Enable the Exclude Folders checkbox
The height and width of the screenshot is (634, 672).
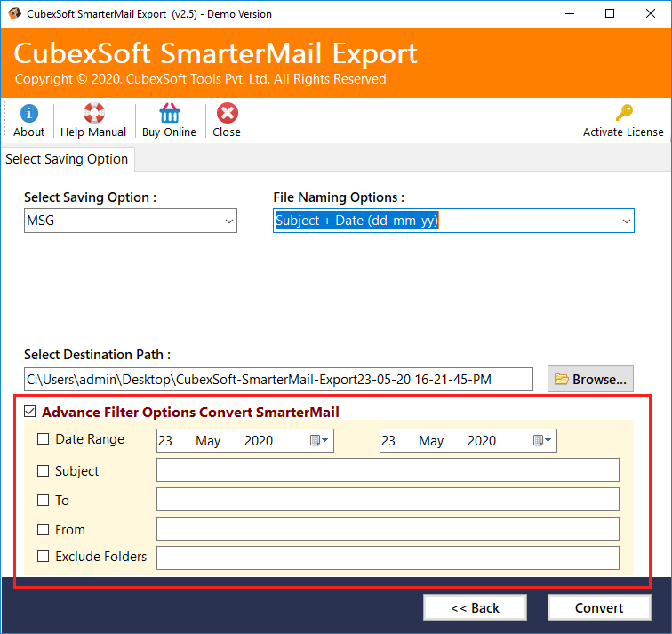point(43,557)
